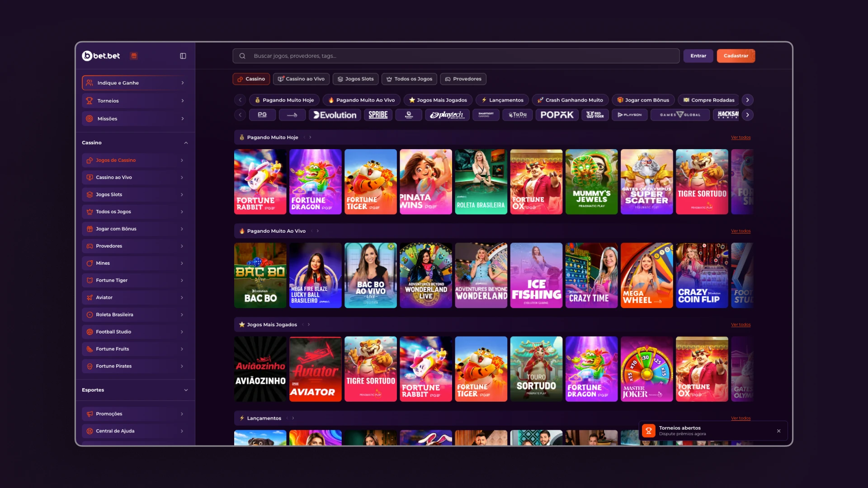The image size is (868, 488).
Task: Filter by Red Tiger provider logo
Action: point(595,115)
